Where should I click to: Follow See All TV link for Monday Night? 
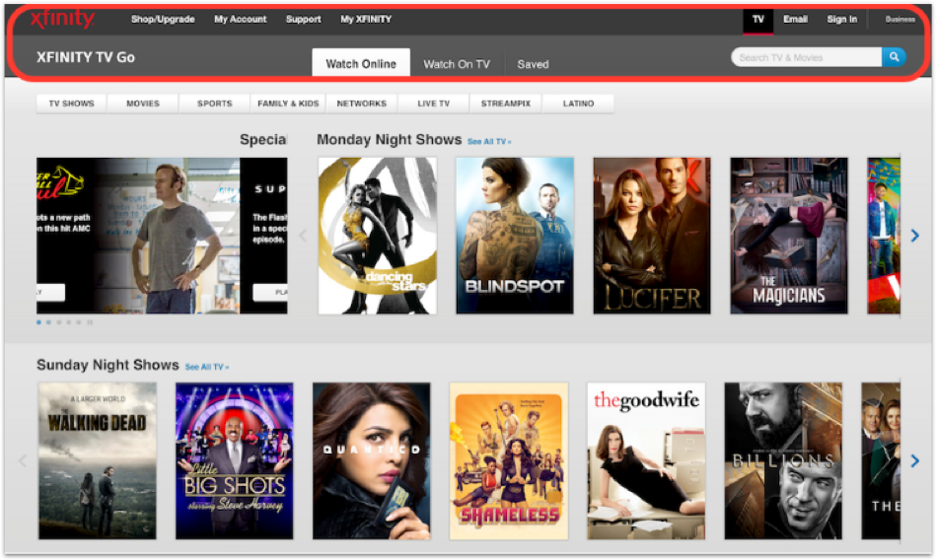[489, 142]
